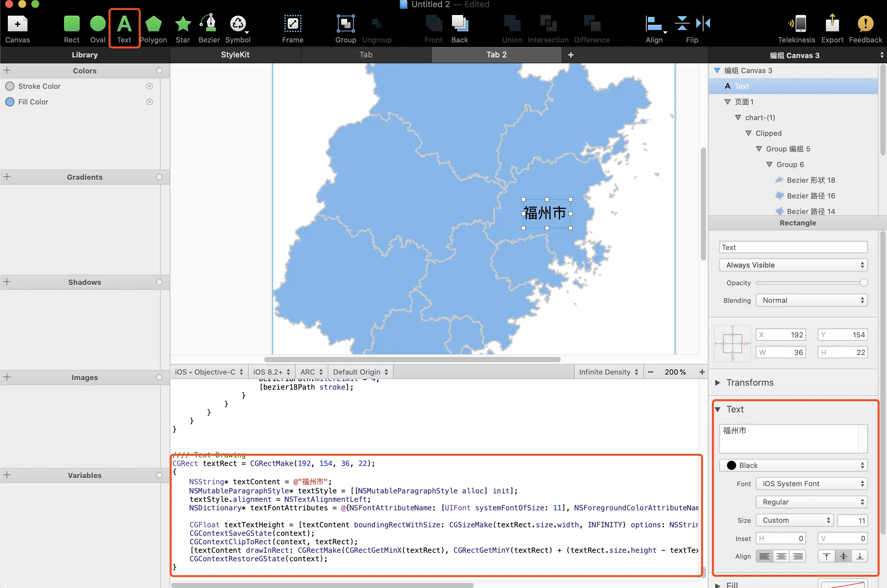Image resolution: width=887 pixels, height=588 pixels.
Task: Select the Bezier pen tool
Action: tap(209, 24)
